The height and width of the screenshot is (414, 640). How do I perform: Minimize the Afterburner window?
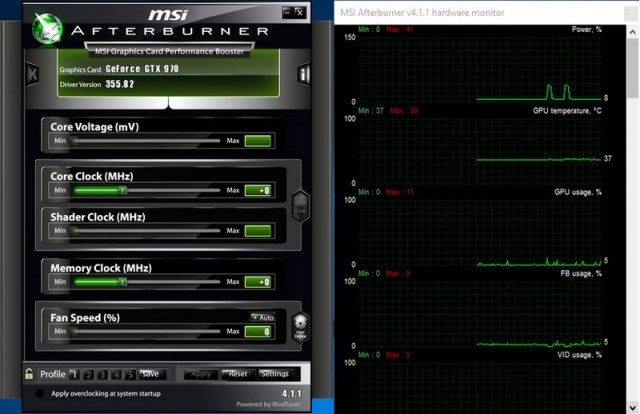(287, 12)
